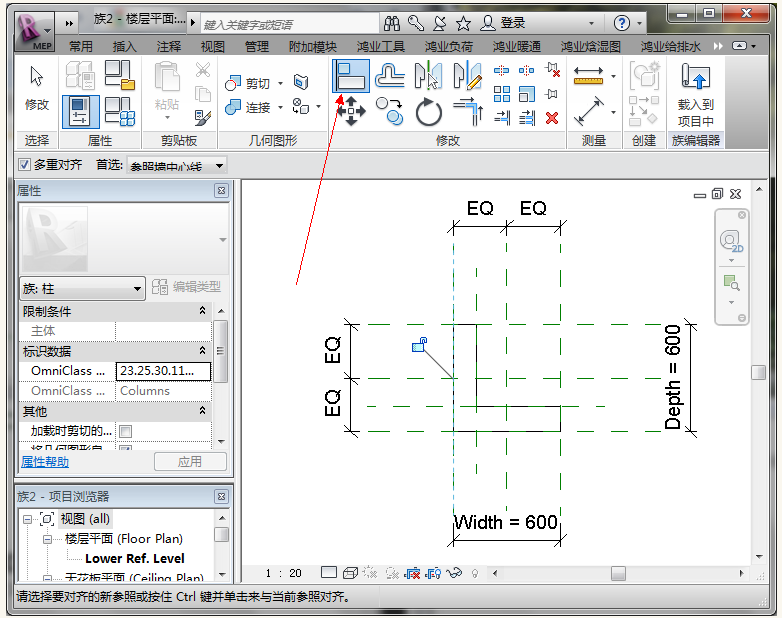The height and width of the screenshot is (618, 782).
Task: Enable the 加载时剪切的 checkbox
Action: click(x=126, y=431)
